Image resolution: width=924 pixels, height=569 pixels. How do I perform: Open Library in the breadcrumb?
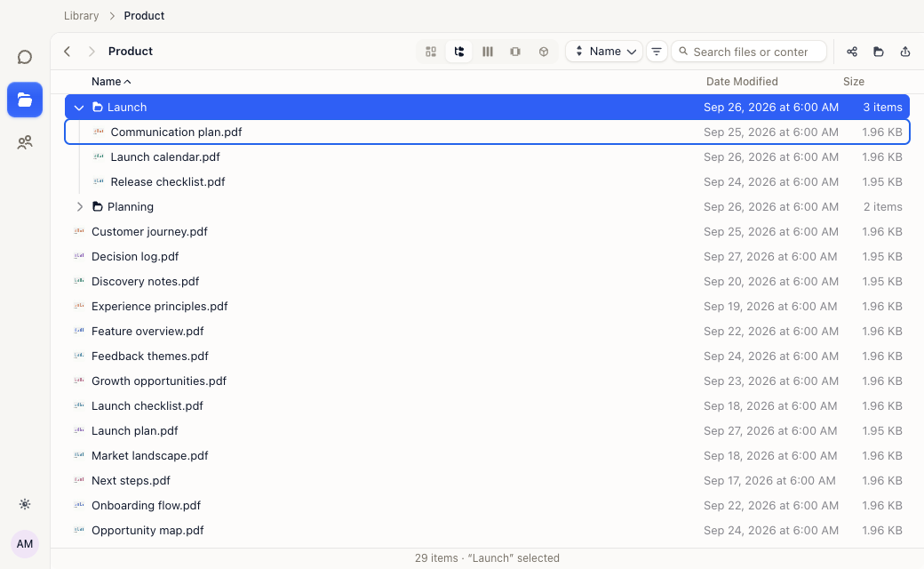point(82,16)
